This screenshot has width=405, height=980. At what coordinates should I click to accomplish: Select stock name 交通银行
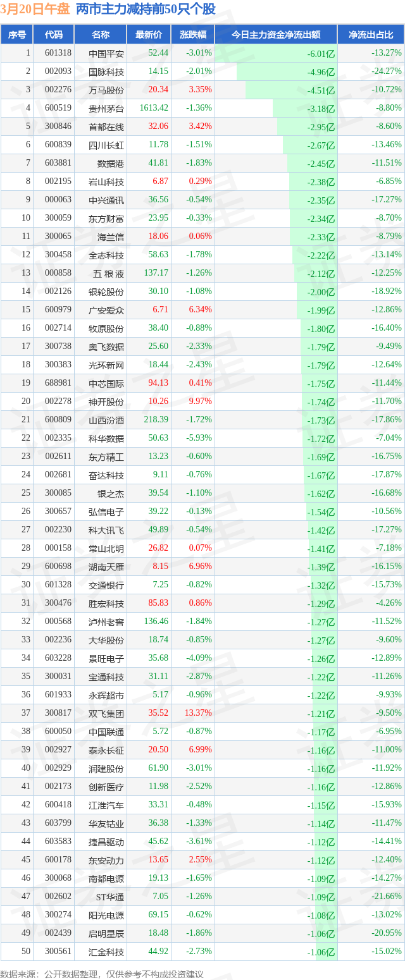(x=107, y=585)
